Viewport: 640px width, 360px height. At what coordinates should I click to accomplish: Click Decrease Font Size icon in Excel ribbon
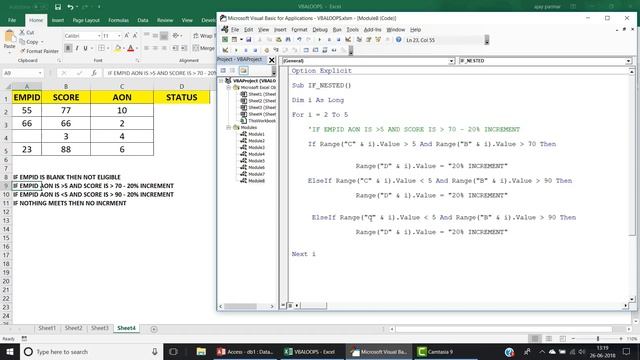[x=135, y=36]
